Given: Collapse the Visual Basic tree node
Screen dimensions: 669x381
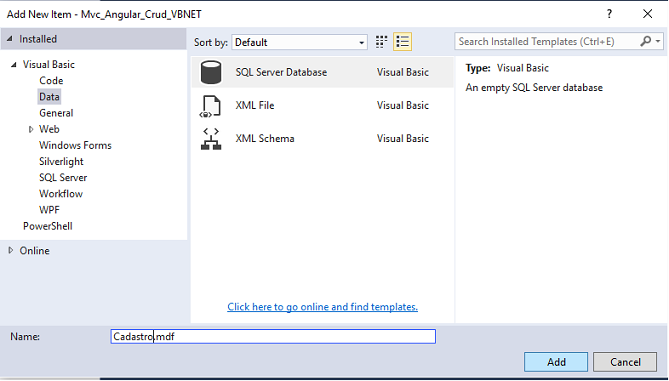Looking at the screenshot, I should coord(14,64).
